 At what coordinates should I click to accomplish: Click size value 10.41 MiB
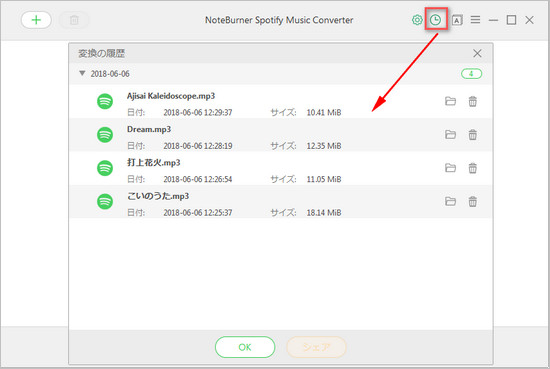click(324, 113)
